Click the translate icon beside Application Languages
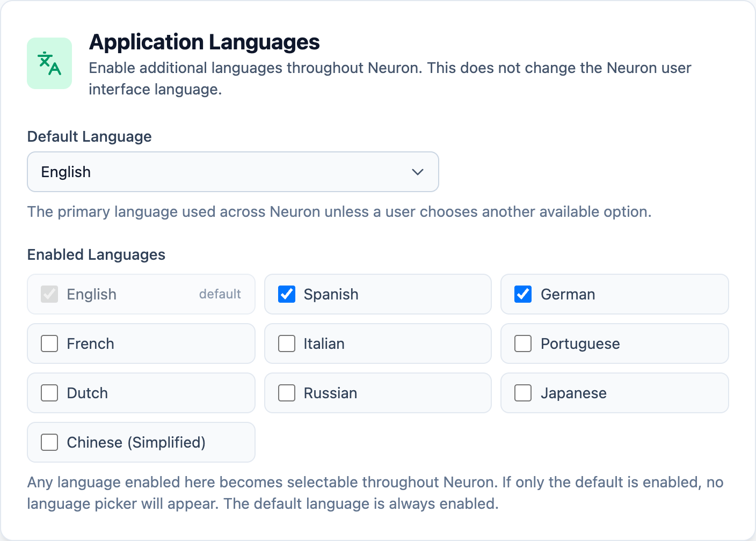Viewport: 756px width, 541px height. [49, 63]
